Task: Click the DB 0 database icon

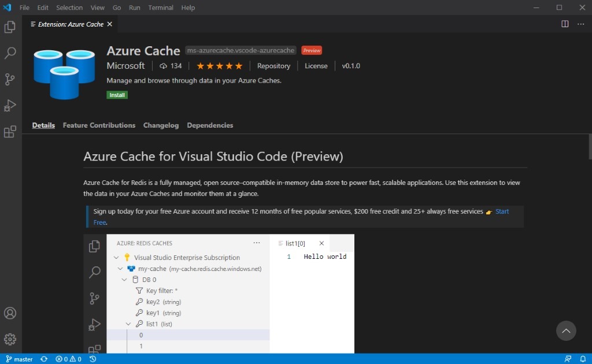Action: tap(135, 280)
